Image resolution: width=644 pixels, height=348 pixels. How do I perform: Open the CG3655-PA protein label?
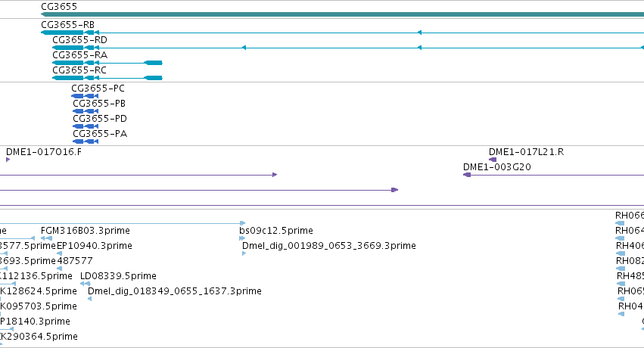coord(100,134)
